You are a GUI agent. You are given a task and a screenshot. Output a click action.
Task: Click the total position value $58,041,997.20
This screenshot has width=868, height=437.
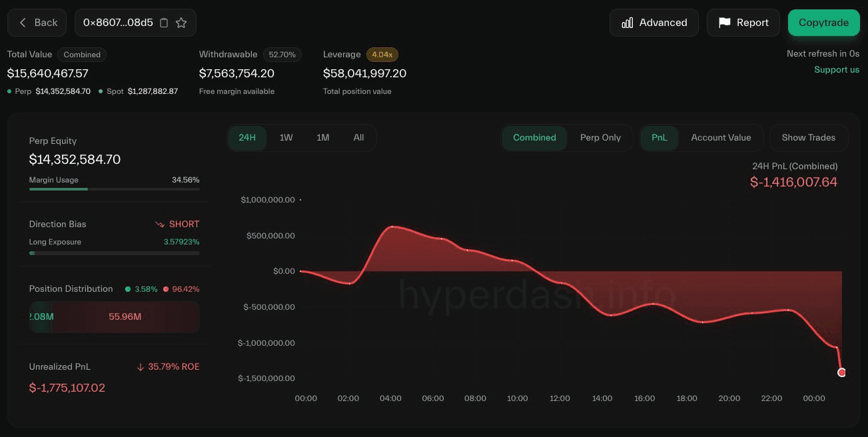pyautogui.click(x=364, y=73)
